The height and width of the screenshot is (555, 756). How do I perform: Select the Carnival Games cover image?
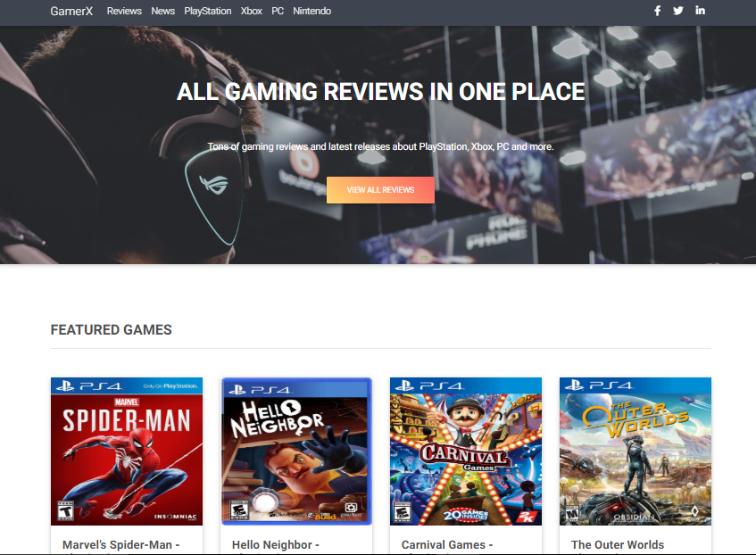[x=466, y=451]
